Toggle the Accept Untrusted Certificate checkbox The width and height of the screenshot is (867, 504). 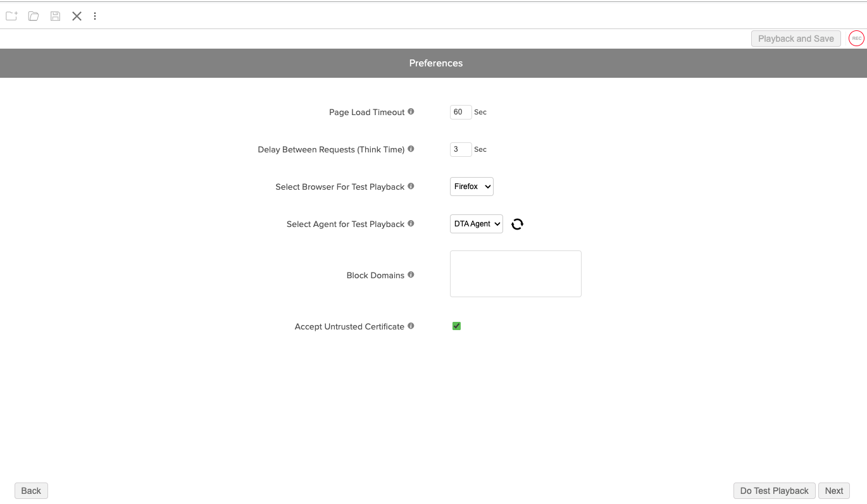click(x=456, y=326)
